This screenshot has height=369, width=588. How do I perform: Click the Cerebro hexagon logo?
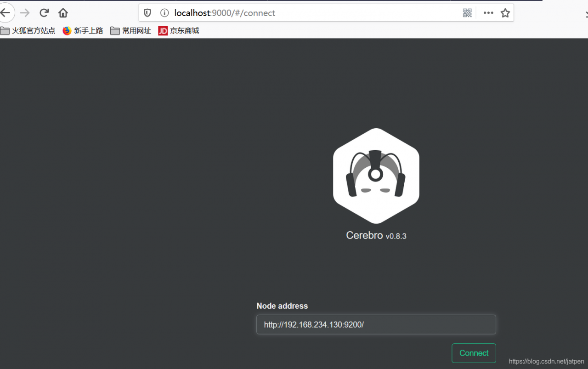click(x=376, y=176)
